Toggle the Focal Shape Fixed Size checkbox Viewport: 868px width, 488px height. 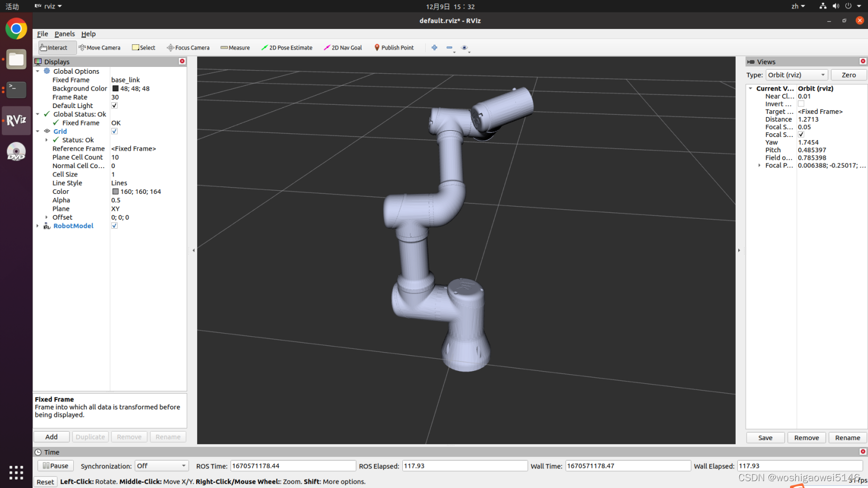801,134
